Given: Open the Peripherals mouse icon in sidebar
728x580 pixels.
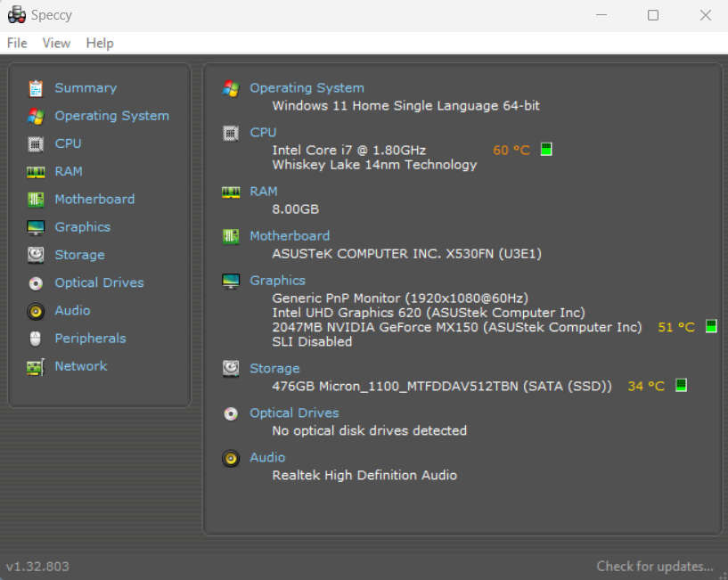Looking at the screenshot, I should pyautogui.click(x=36, y=339).
